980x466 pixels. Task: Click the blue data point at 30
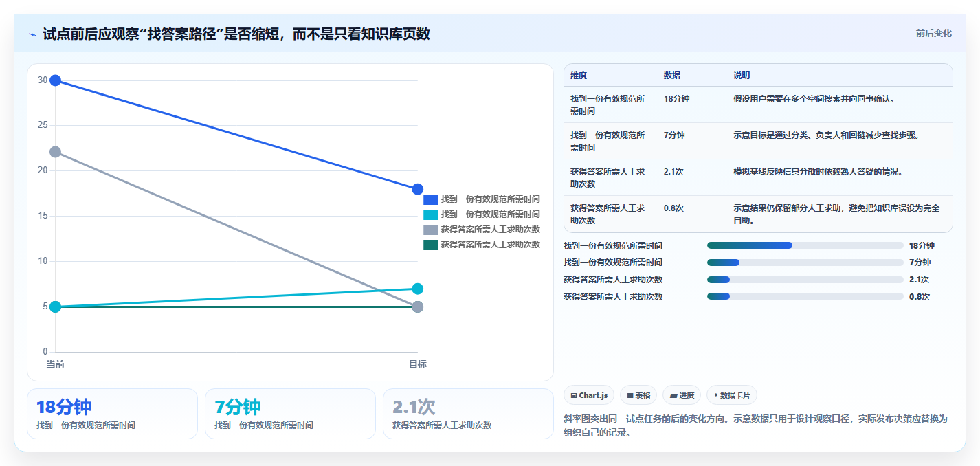[55, 80]
